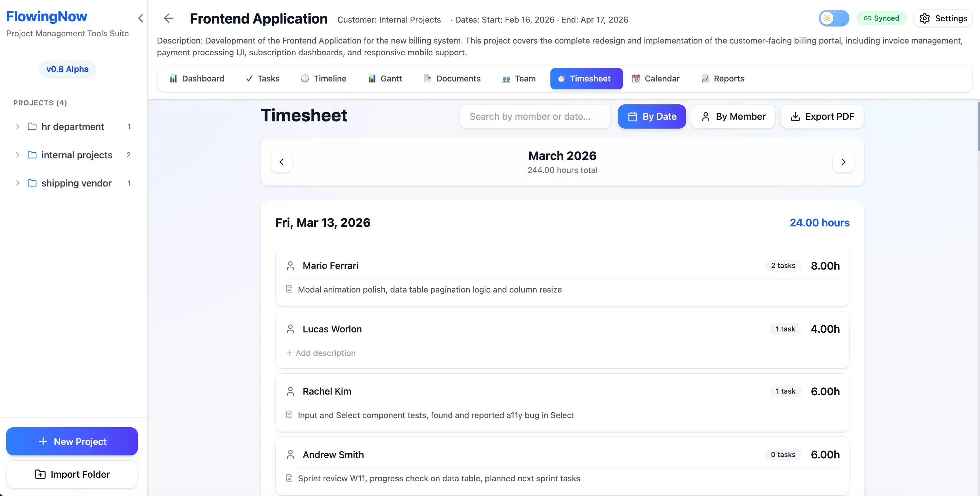Switch to the Tasks tab

coord(262,78)
